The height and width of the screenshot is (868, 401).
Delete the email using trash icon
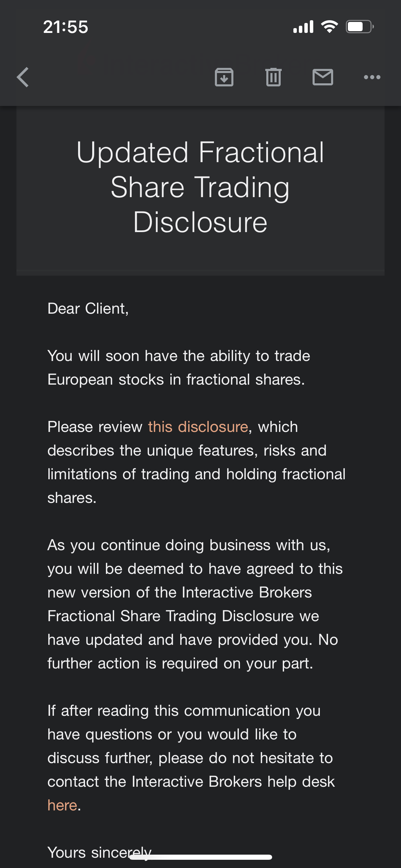273,77
